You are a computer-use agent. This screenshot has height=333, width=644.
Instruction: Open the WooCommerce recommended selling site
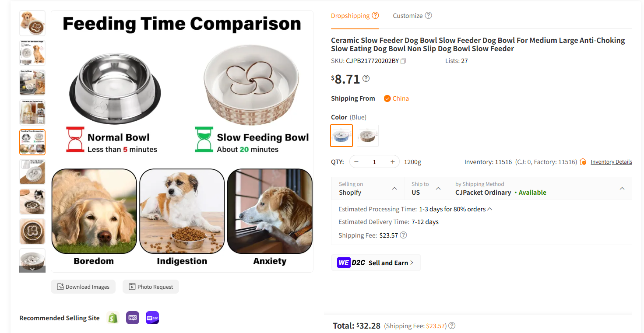pyautogui.click(x=132, y=318)
